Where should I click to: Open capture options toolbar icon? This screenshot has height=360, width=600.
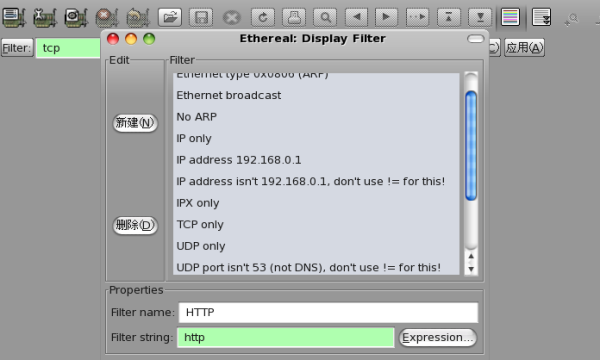45,17
